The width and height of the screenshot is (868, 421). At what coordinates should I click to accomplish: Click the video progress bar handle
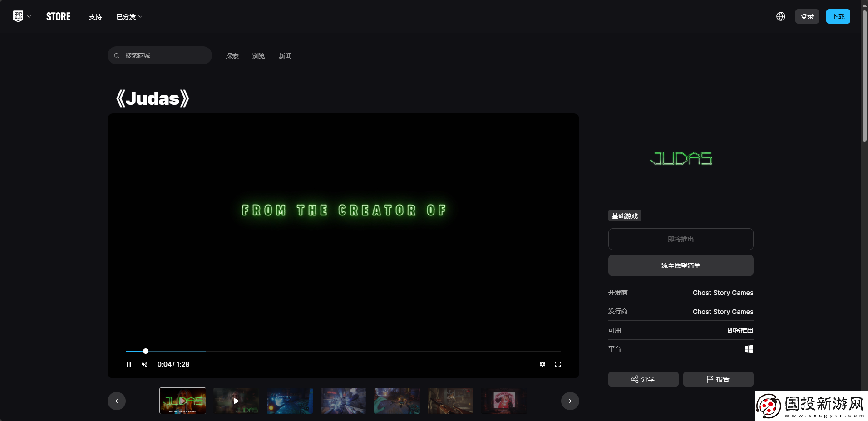(x=146, y=351)
